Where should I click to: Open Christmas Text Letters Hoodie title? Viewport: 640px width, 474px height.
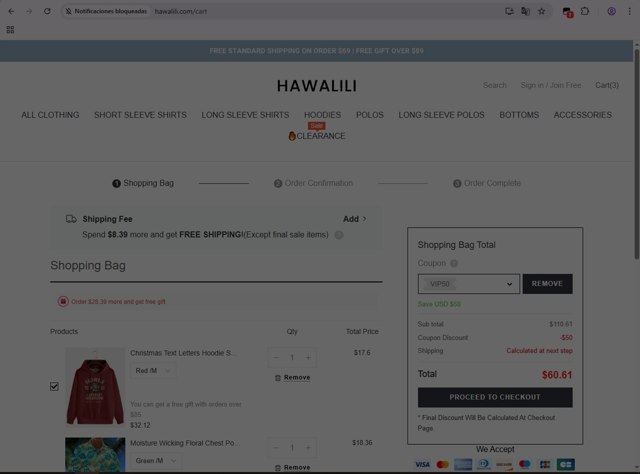[182, 353]
